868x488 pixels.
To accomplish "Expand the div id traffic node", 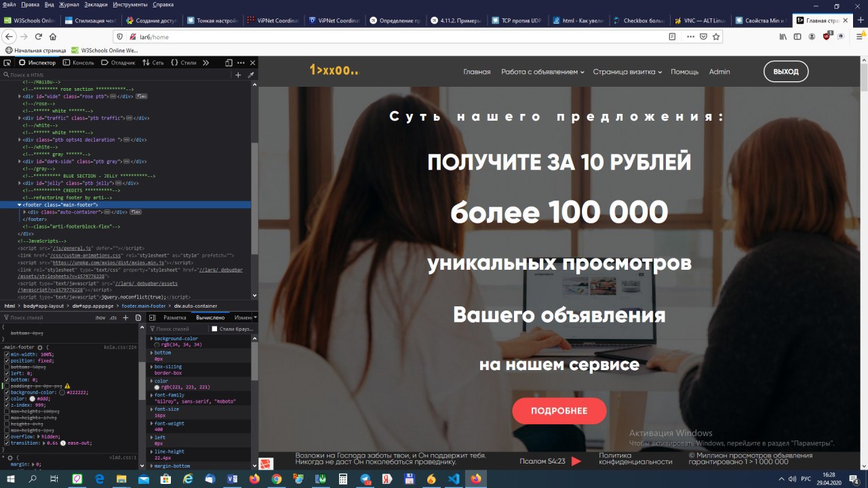I will click(x=20, y=118).
